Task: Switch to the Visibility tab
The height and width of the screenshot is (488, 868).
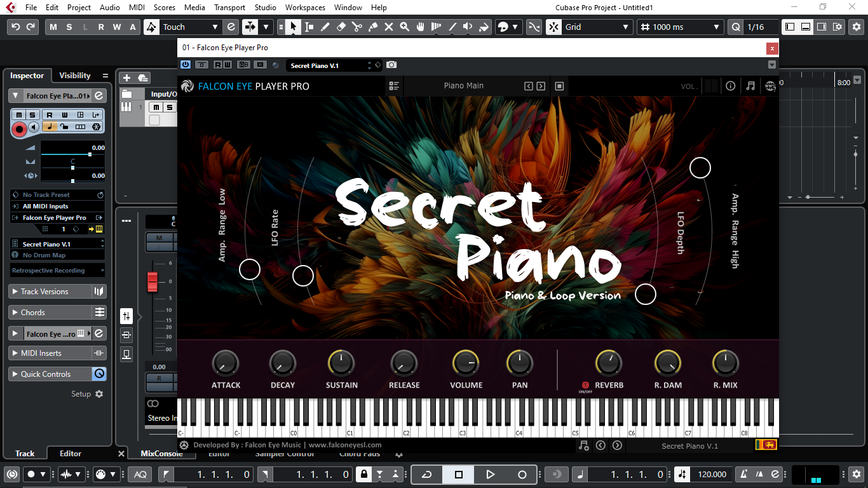Action: tap(75, 76)
